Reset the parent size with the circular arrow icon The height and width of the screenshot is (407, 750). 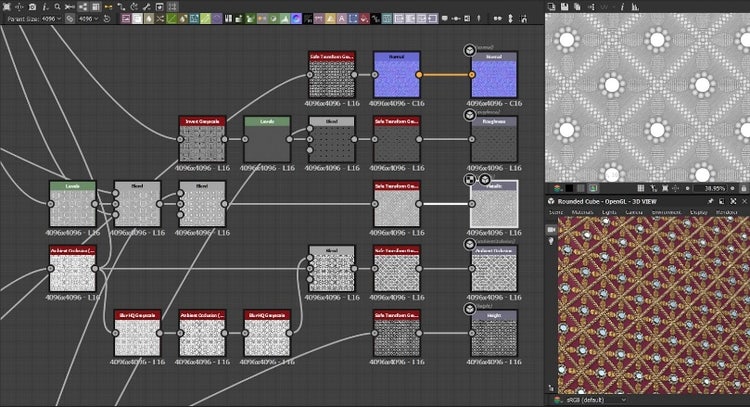(x=107, y=19)
